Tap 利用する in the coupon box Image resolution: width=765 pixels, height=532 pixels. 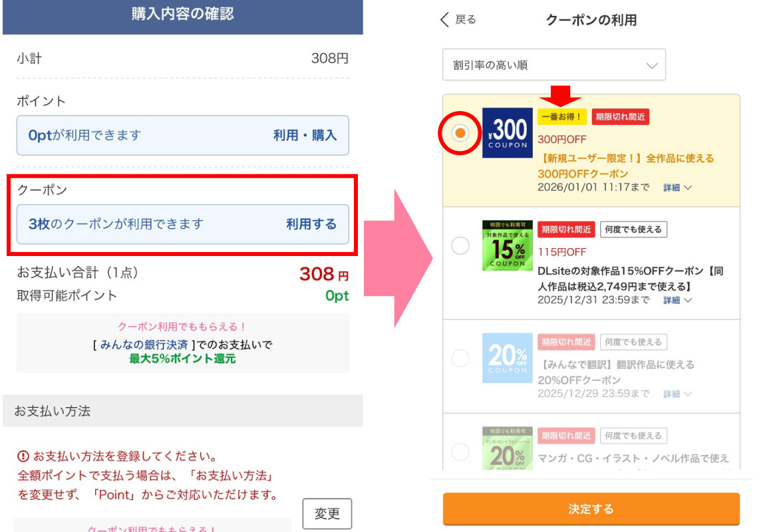311,224
